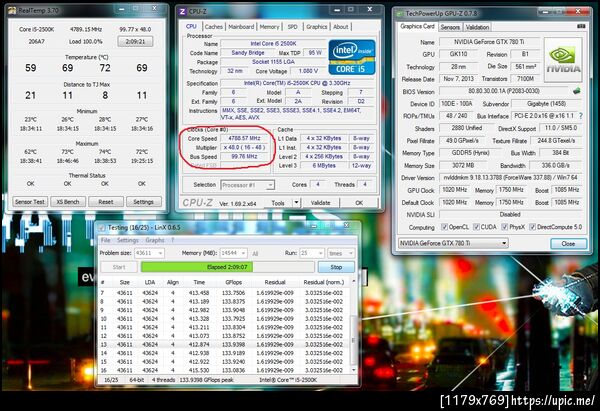
Task: Switch to the Memory tab in CPU-Z
Action: (269, 27)
